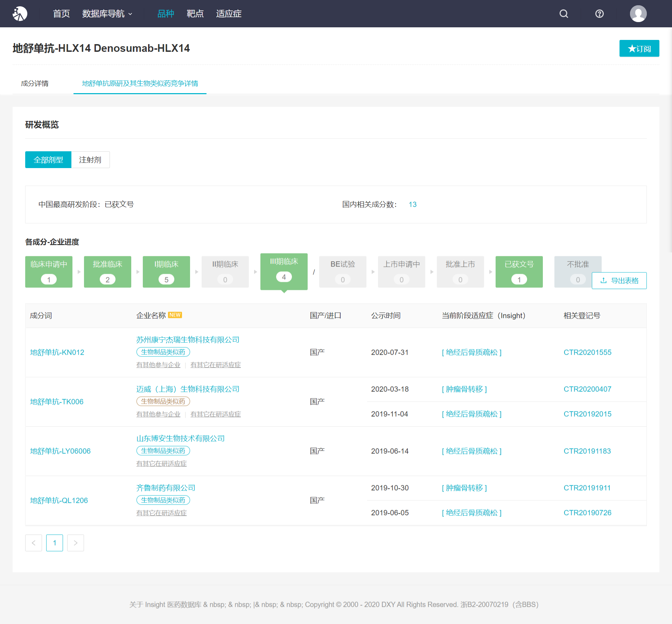Open registration CTR20200407
Viewport: 672px width, 624px height.
(x=587, y=389)
